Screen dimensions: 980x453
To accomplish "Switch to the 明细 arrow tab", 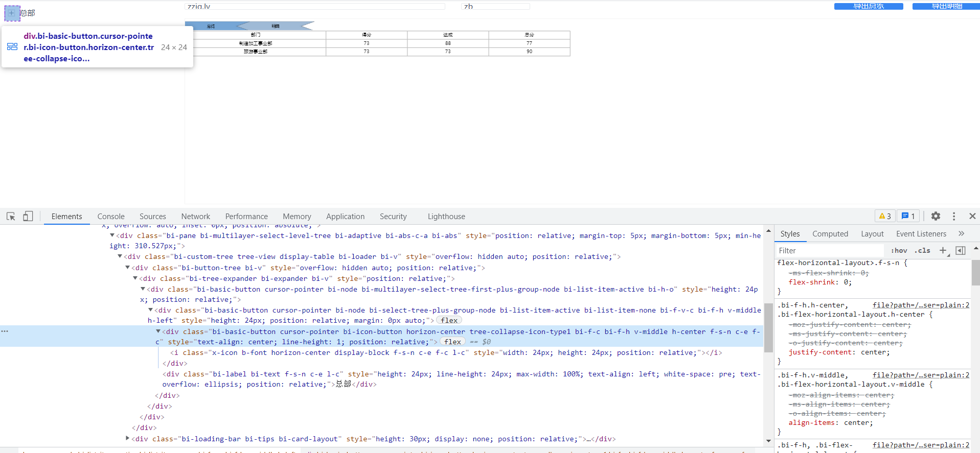I will pos(276,26).
